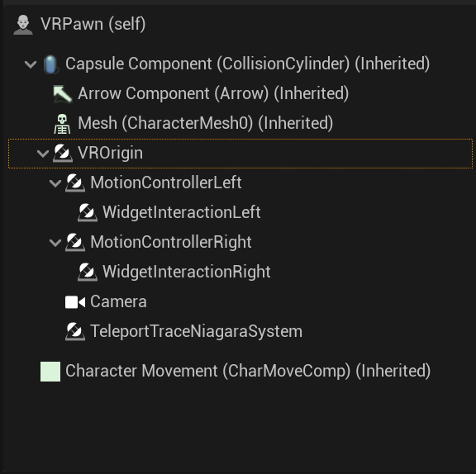Click the Camera component icon
Viewport: 476px width, 474px height.
pyautogui.click(x=75, y=302)
